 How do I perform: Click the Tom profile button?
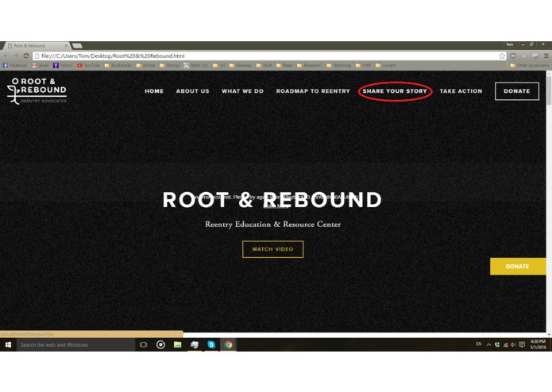pyautogui.click(x=509, y=44)
